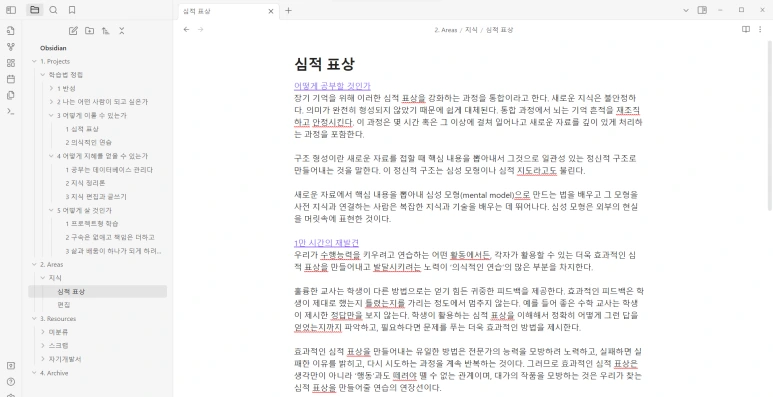Open note 1 공부는 데이터베이스 관리다
Image resolution: width=773 pixels, height=397 pixels.
point(109,170)
